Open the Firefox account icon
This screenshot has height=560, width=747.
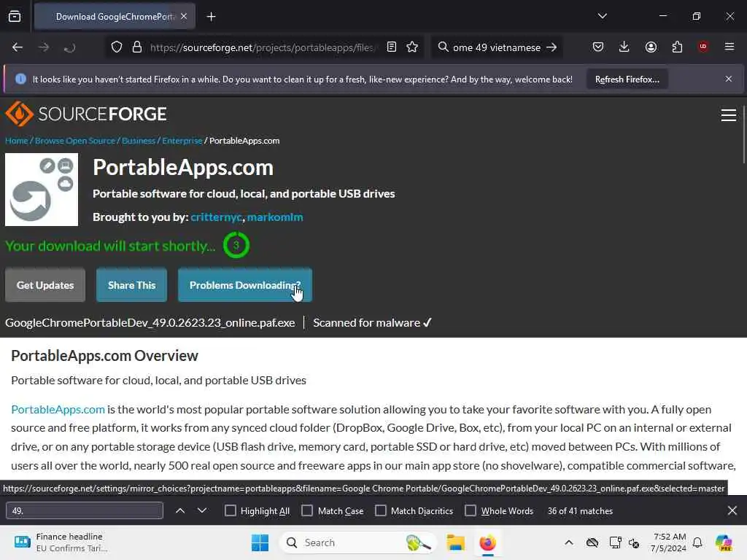click(x=651, y=47)
